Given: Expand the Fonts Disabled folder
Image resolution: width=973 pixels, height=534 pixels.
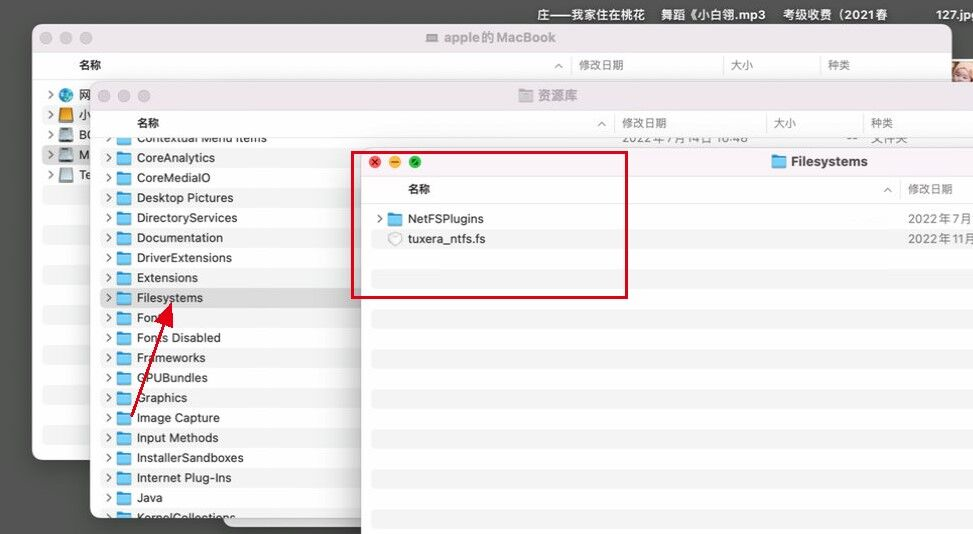Looking at the screenshot, I should tap(109, 338).
